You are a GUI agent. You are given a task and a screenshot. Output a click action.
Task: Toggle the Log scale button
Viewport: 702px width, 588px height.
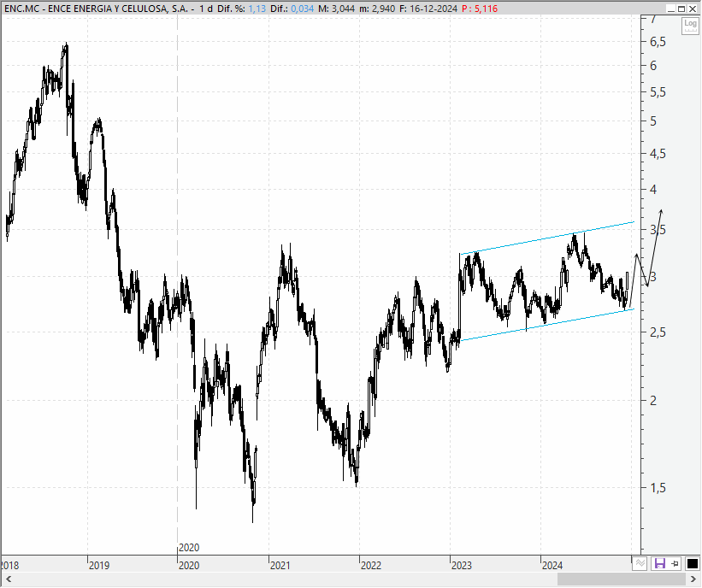coord(690,26)
